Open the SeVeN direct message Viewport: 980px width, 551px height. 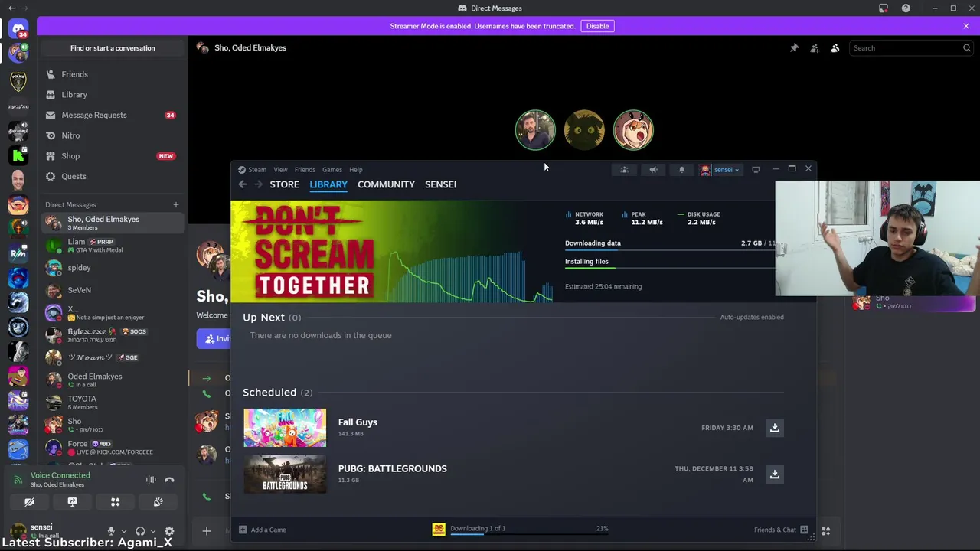(x=113, y=290)
